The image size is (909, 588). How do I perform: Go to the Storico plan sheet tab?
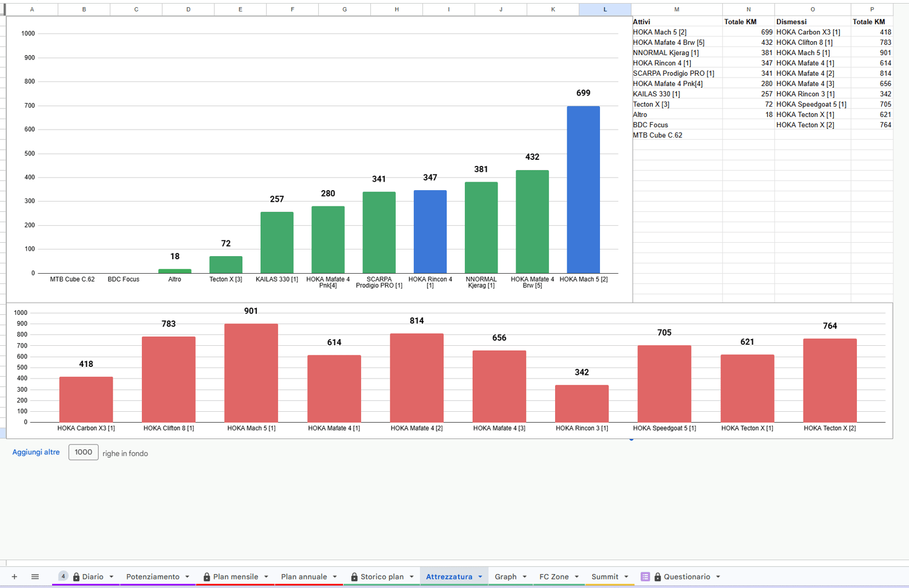382,576
